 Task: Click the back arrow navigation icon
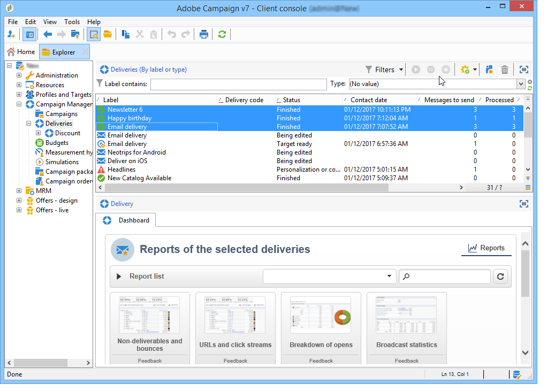tap(48, 35)
